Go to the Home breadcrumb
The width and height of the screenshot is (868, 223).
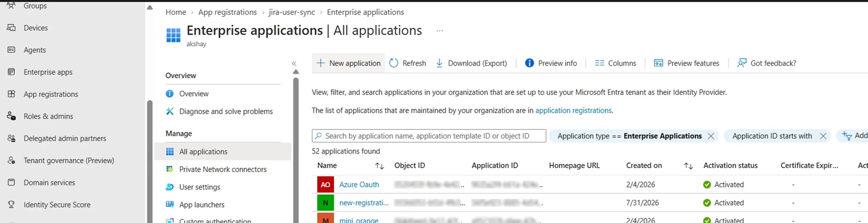pos(176,12)
